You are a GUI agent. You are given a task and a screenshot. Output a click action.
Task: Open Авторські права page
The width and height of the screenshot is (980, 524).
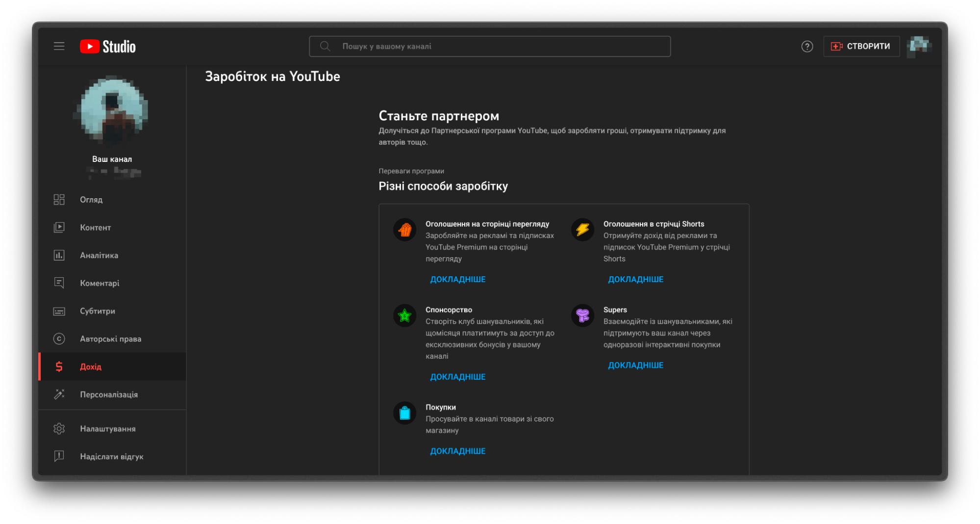[112, 339]
